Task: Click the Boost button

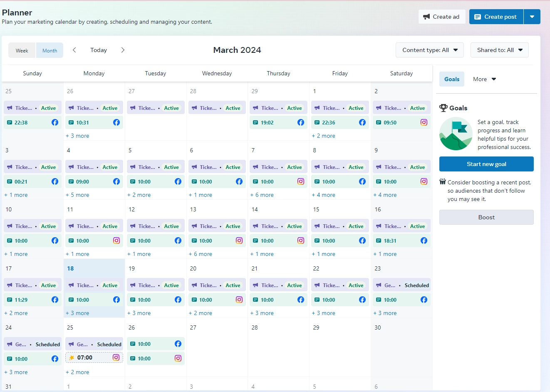Action: tap(486, 217)
